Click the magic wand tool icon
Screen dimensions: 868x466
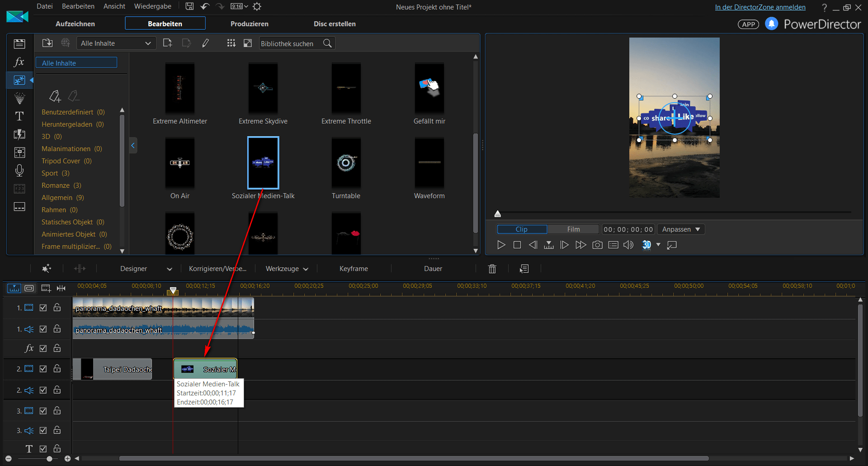point(46,269)
